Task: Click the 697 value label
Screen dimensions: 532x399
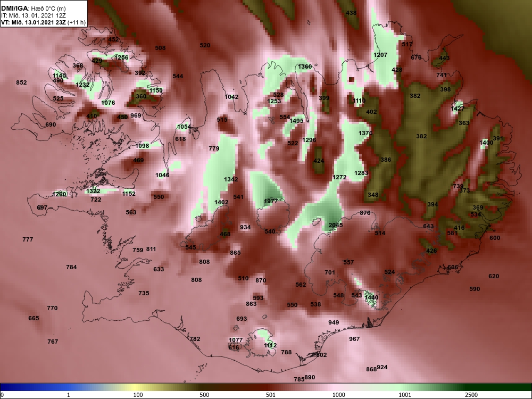Action: [x=42, y=207]
